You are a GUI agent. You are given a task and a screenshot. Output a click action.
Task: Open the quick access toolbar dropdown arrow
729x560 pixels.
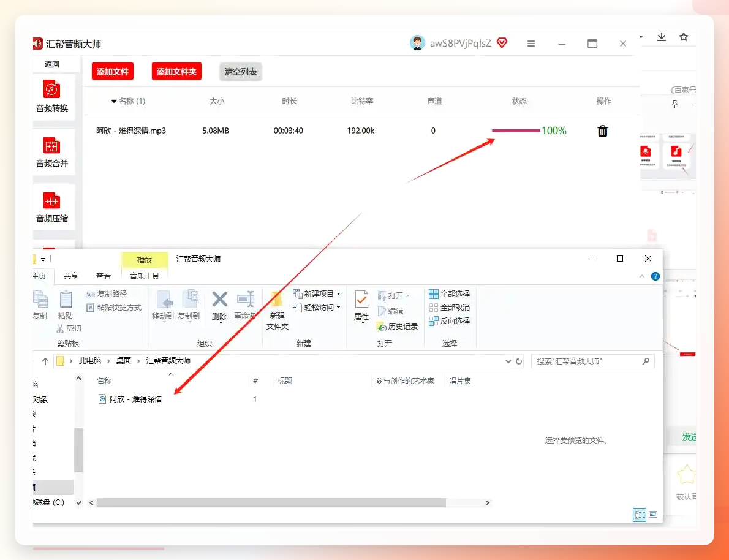click(43, 260)
